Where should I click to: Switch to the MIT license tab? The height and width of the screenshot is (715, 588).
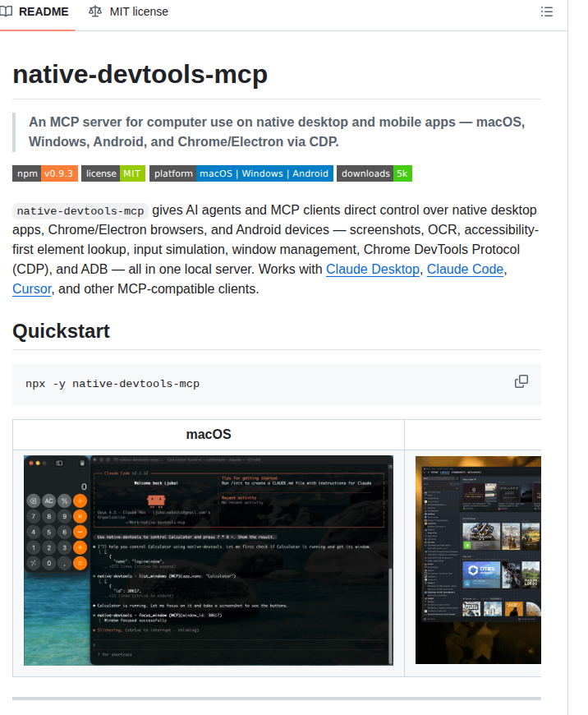point(129,12)
